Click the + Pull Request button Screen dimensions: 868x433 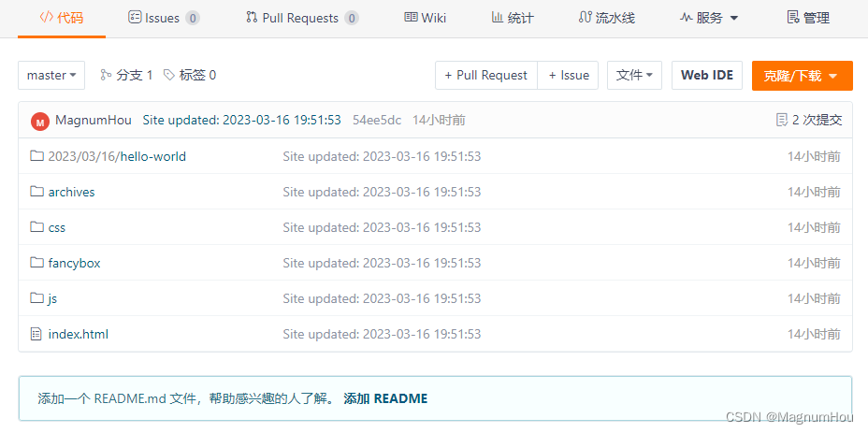click(x=485, y=75)
